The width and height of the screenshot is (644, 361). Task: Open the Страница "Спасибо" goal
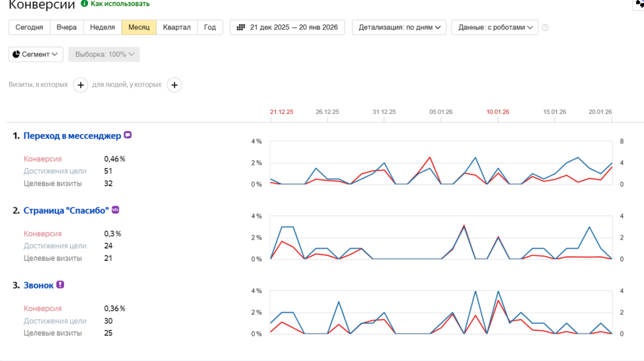66,210
